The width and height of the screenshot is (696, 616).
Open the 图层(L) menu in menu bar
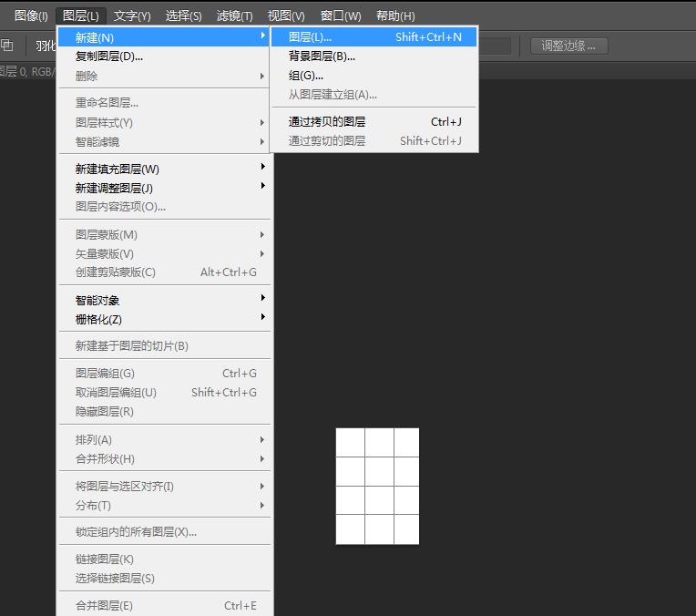pyautogui.click(x=81, y=16)
